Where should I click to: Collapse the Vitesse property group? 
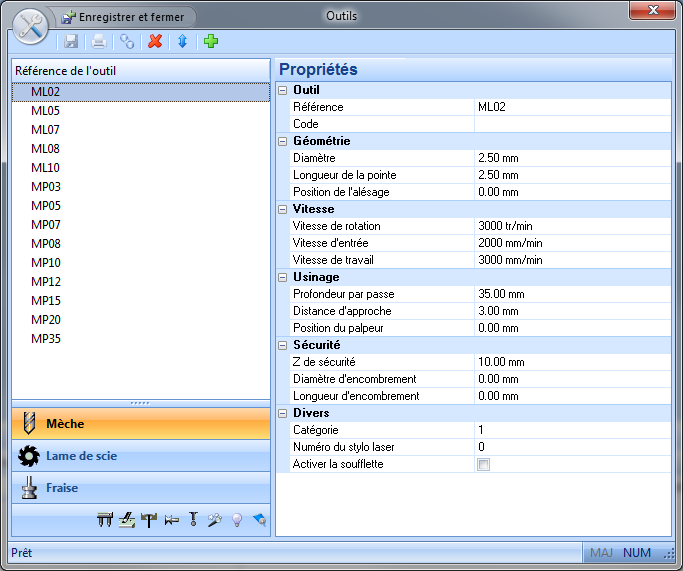(x=283, y=209)
